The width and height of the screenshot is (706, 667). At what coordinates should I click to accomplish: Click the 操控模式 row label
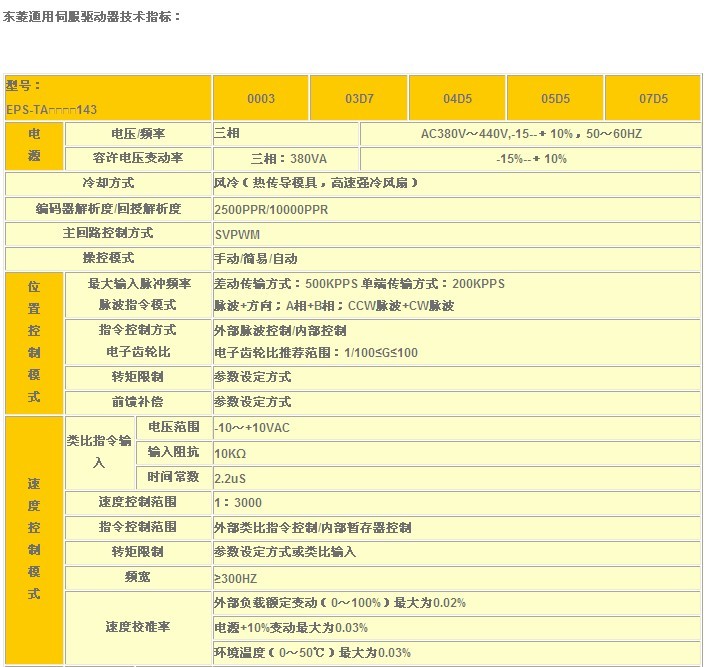coord(108,258)
